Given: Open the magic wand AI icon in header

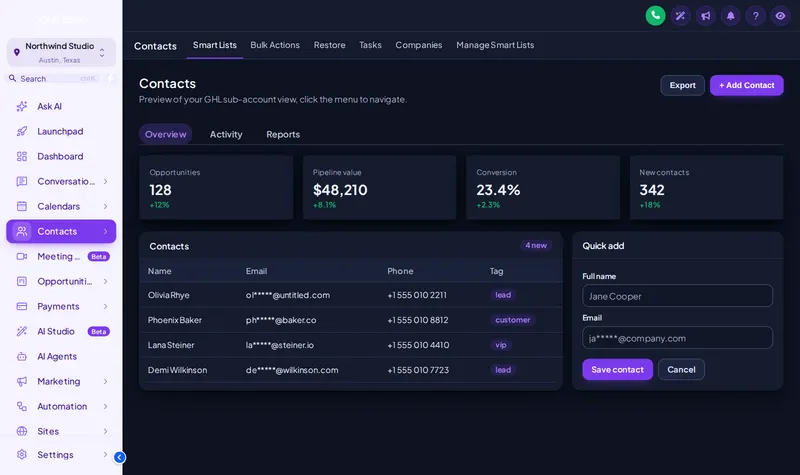Looking at the screenshot, I should [680, 16].
